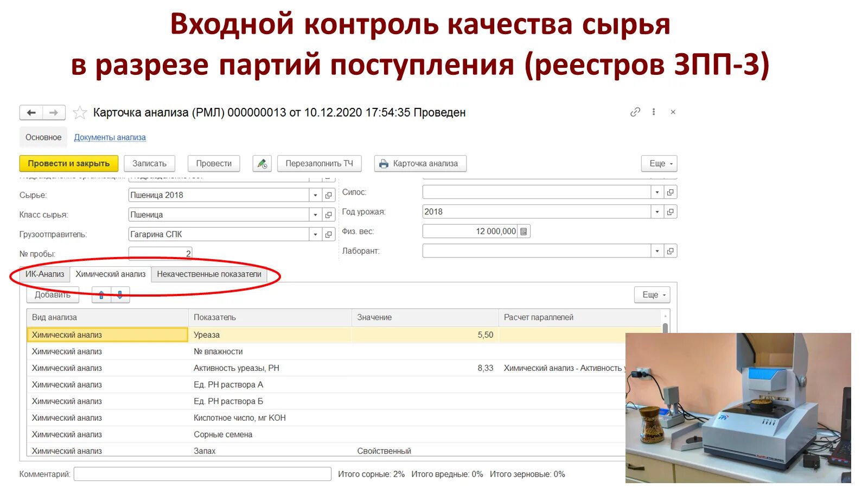Select the Ед. РН раствора А row

[x=326, y=384]
